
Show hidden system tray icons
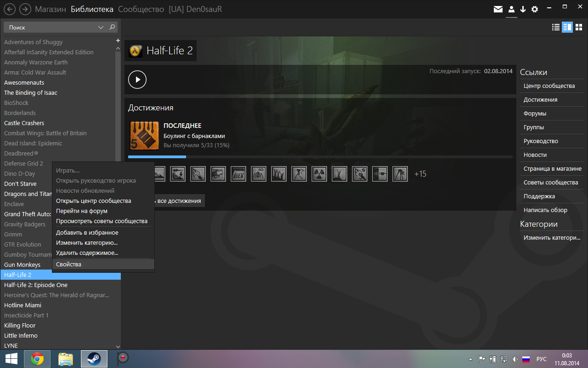click(x=470, y=359)
